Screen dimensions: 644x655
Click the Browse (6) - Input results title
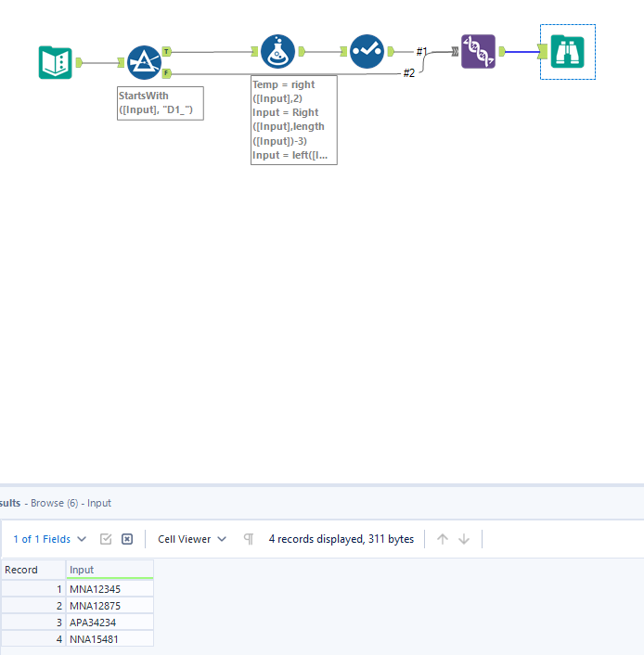click(71, 503)
